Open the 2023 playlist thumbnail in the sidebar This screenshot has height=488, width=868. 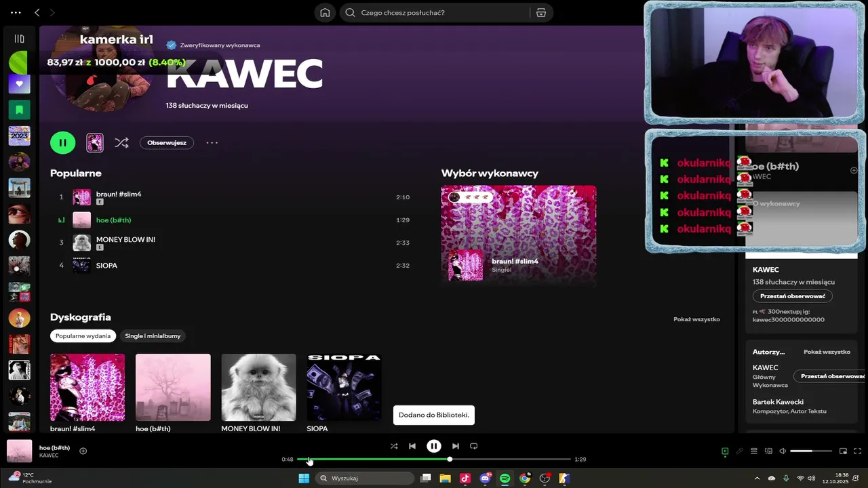(19, 136)
